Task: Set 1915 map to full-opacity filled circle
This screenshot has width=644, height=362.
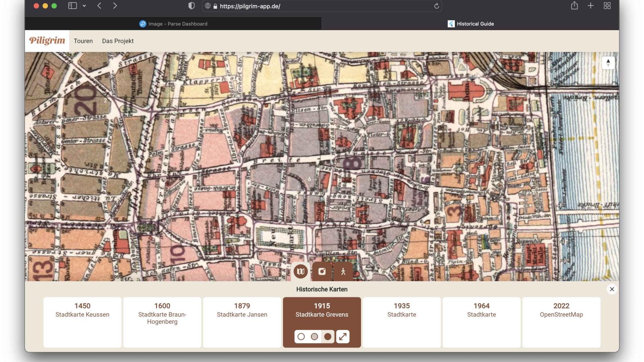Action: click(x=328, y=337)
